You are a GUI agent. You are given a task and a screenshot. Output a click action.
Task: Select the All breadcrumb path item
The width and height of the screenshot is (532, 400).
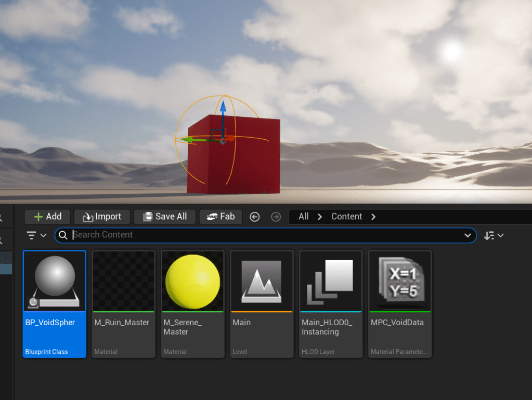pos(303,217)
